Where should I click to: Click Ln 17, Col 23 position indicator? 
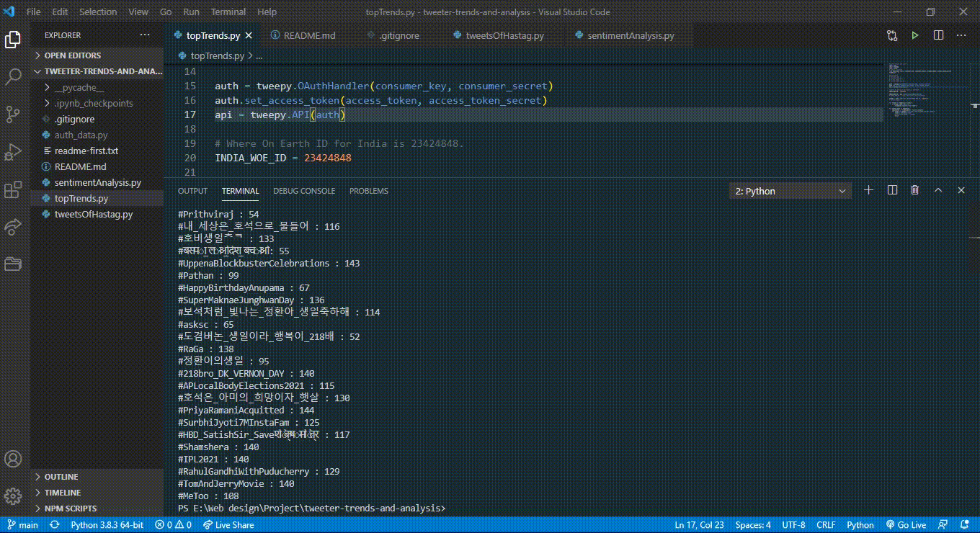[x=700, y=525]
